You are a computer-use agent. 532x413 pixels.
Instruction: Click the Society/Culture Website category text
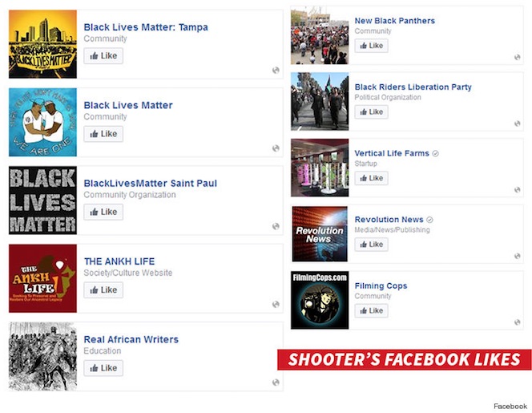point(128,273)
